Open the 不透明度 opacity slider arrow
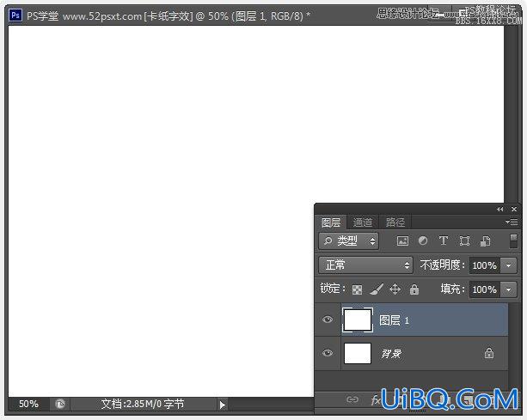 click(508, 265)
